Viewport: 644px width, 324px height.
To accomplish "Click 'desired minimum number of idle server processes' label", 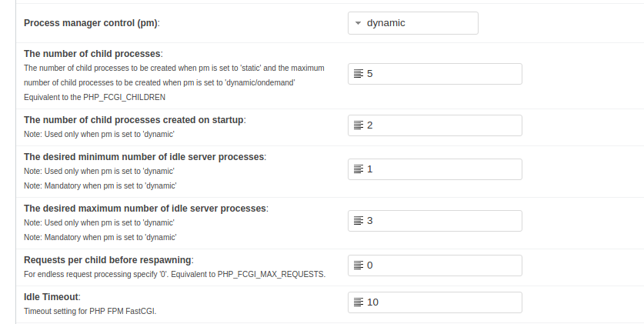I will click(x=145, y=157).
